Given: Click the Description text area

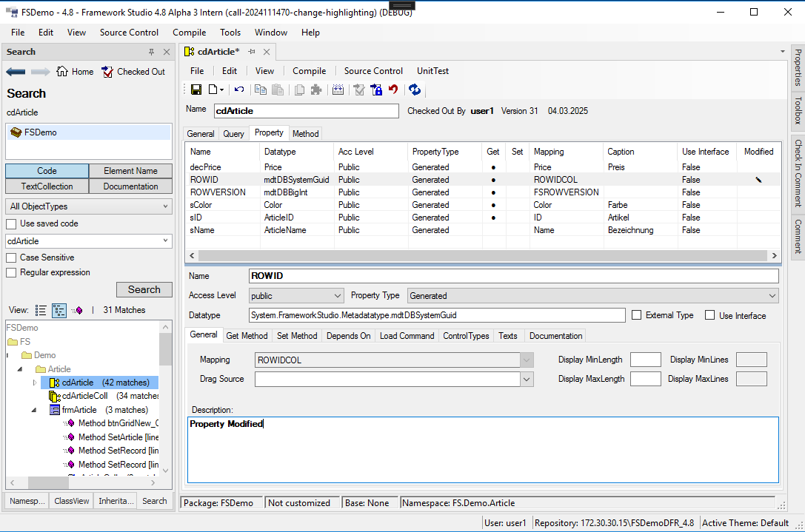Looking at the screenshot, I should point(483,450).
